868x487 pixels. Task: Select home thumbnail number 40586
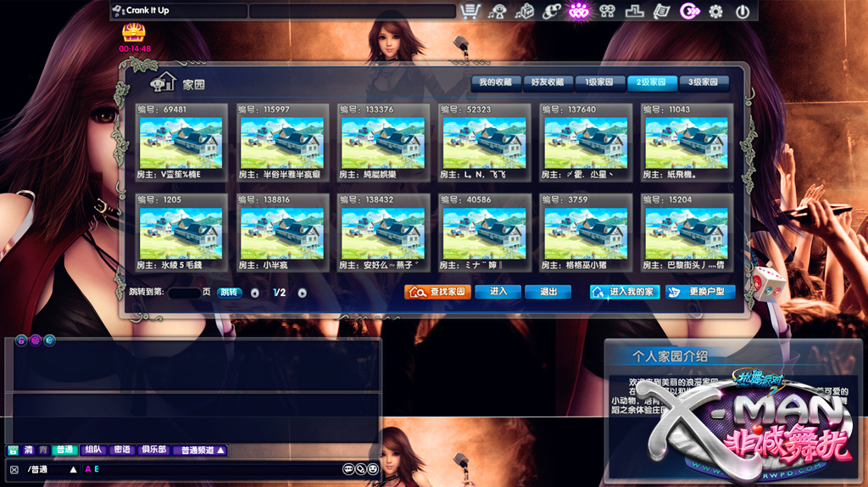(484, 232)
